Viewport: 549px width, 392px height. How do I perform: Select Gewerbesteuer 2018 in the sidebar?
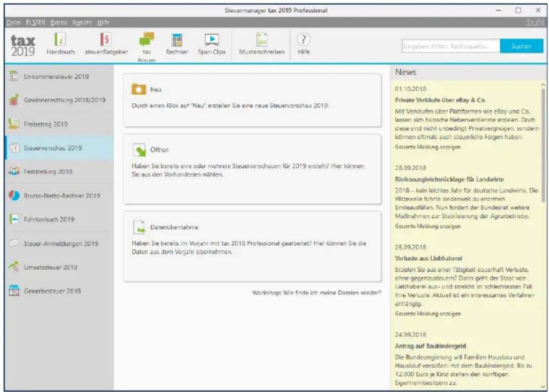(59, 291)
